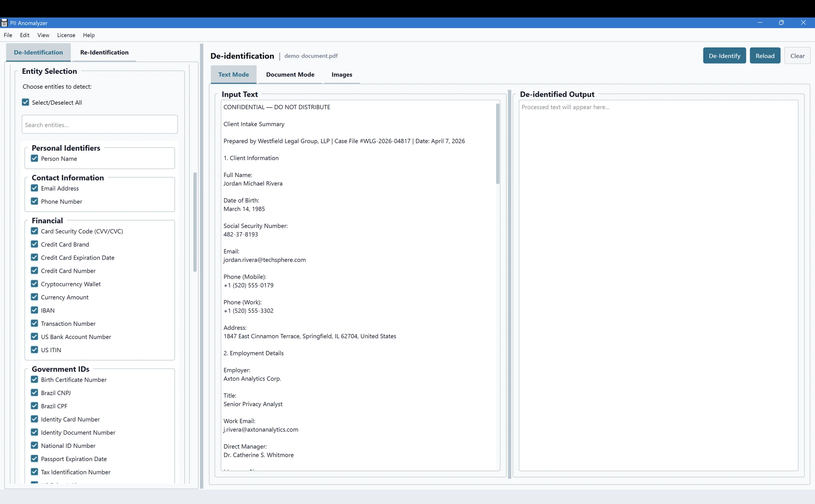Image resolution: width=815 pixels, height=504 pixels.
Task: Open the License menu
Action: click(66, 35)
